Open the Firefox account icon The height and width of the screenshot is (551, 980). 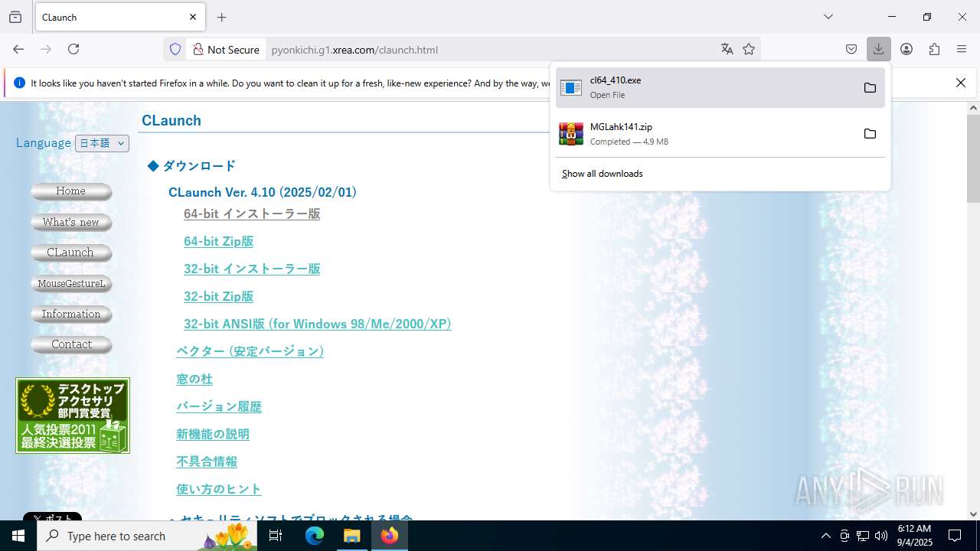(906, 49)
